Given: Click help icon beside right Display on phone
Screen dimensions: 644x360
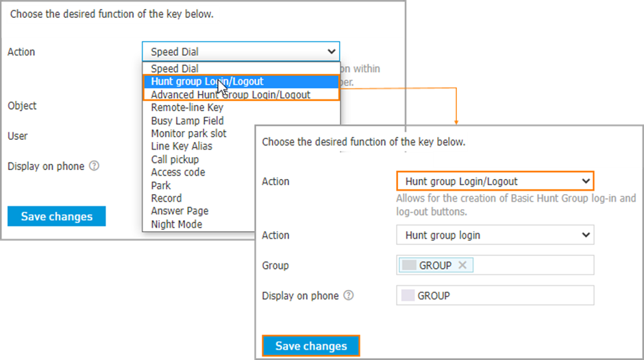Looking at the screenshot, I should click(348, 296).
